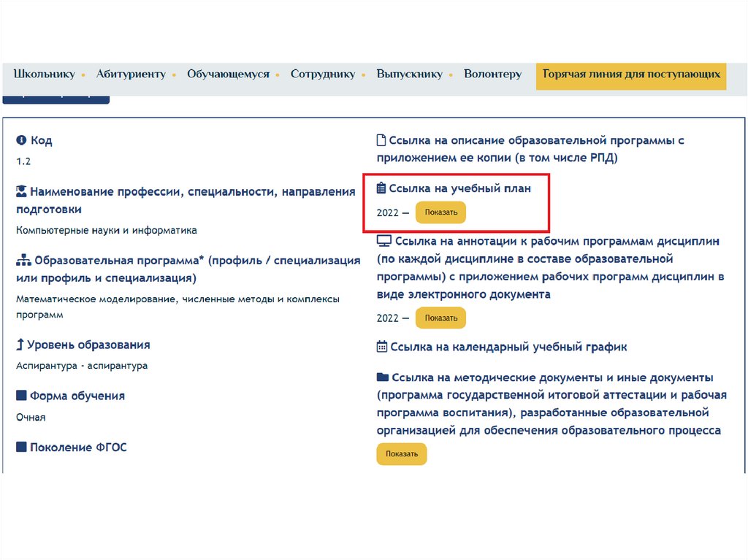Screen dimensions: 748x560
Task: Click heading Ссылка на учебный план
Action: point(460,188)
